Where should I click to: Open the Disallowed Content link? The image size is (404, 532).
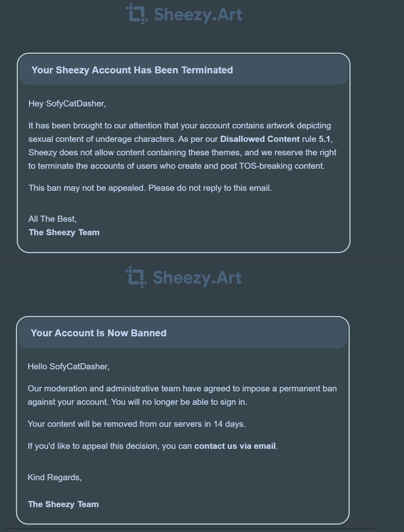click(260, 139)
